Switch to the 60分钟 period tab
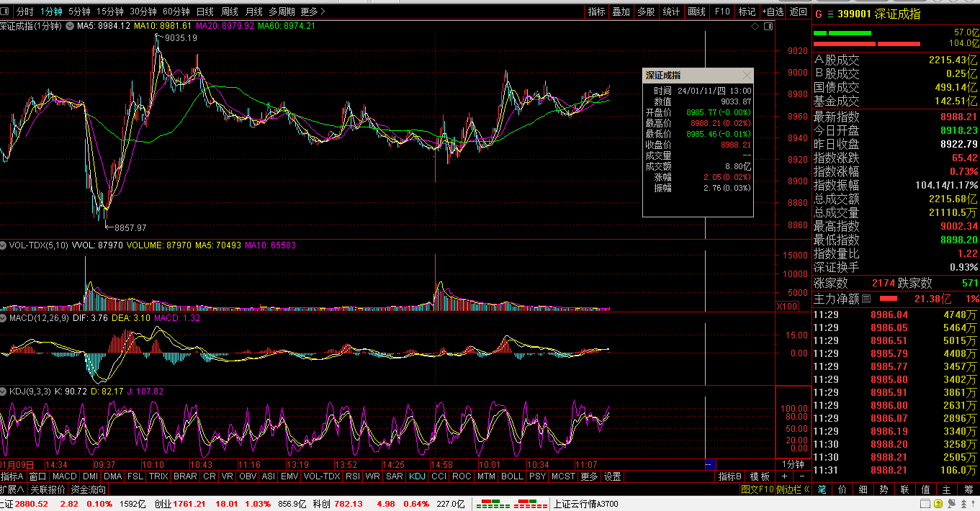This screenshot has height=511, width=980. 176,12
